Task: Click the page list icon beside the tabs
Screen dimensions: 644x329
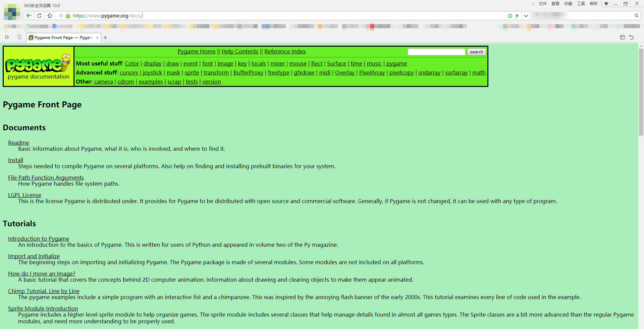Action: (19, 37)
